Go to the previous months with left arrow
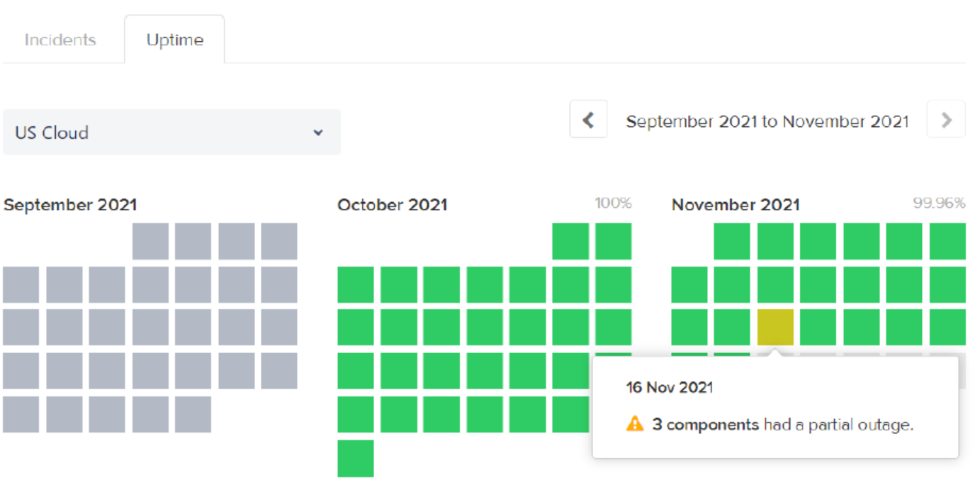The image size is (980, 490). [588, 120]
